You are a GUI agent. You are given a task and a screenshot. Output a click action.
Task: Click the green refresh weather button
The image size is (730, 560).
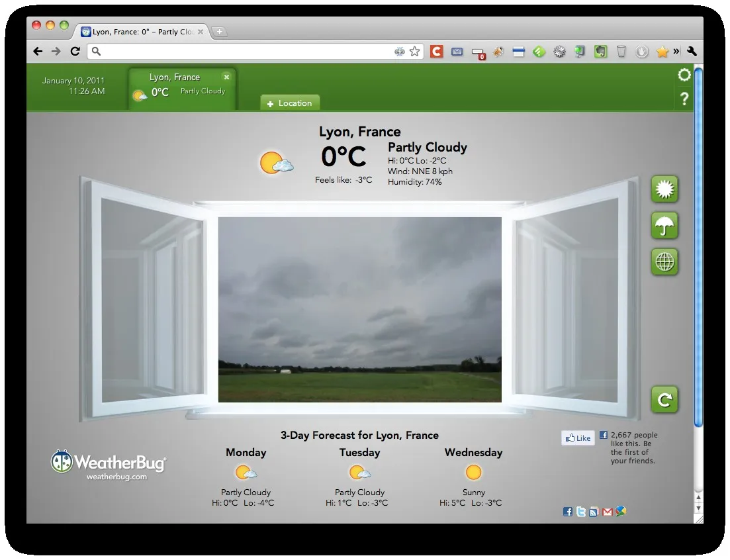[664, 399]
